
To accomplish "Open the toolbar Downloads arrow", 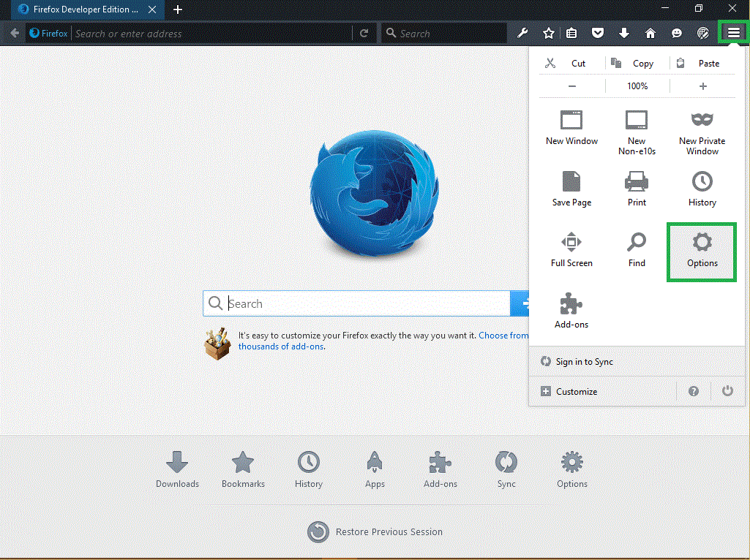I will point(624,33).
